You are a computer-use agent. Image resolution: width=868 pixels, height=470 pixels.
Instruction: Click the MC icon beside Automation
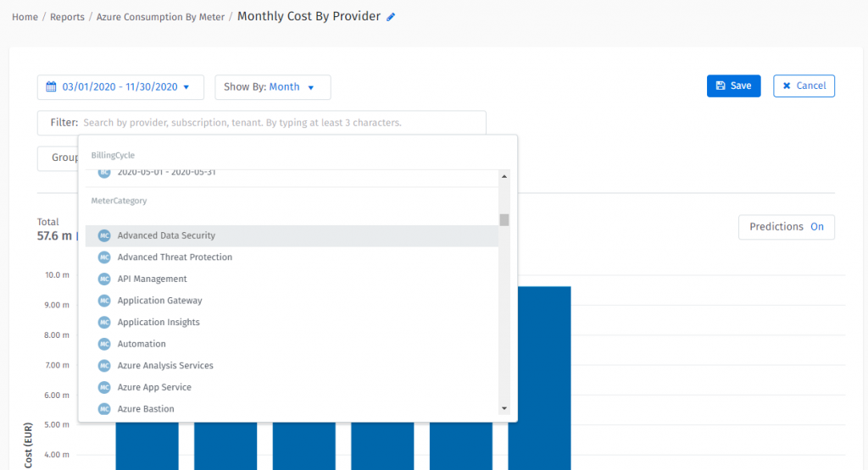pos(104,345)
